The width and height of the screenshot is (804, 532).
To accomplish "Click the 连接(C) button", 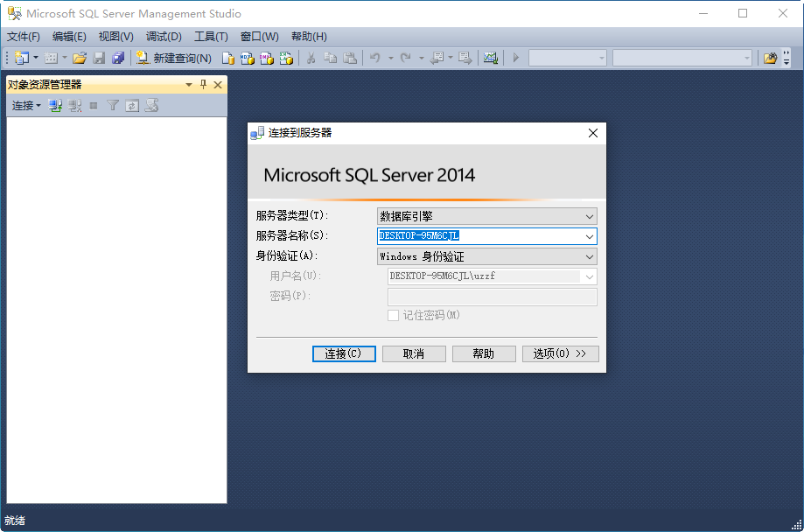I will tap(344, 353).
